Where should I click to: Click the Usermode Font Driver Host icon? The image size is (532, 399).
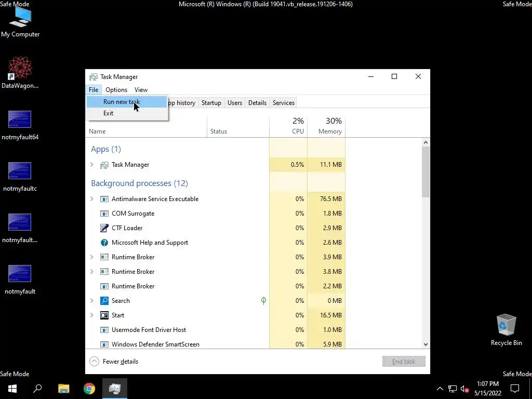click(x=104, y=330)
